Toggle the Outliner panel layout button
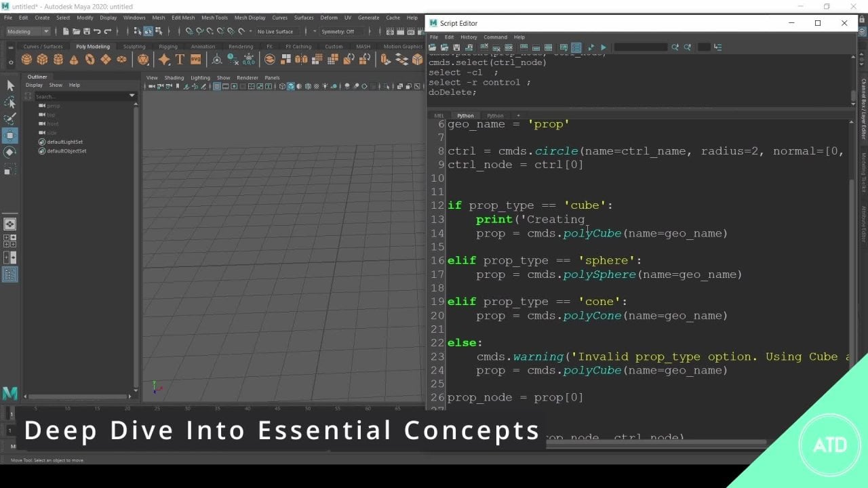 (10, 274)
